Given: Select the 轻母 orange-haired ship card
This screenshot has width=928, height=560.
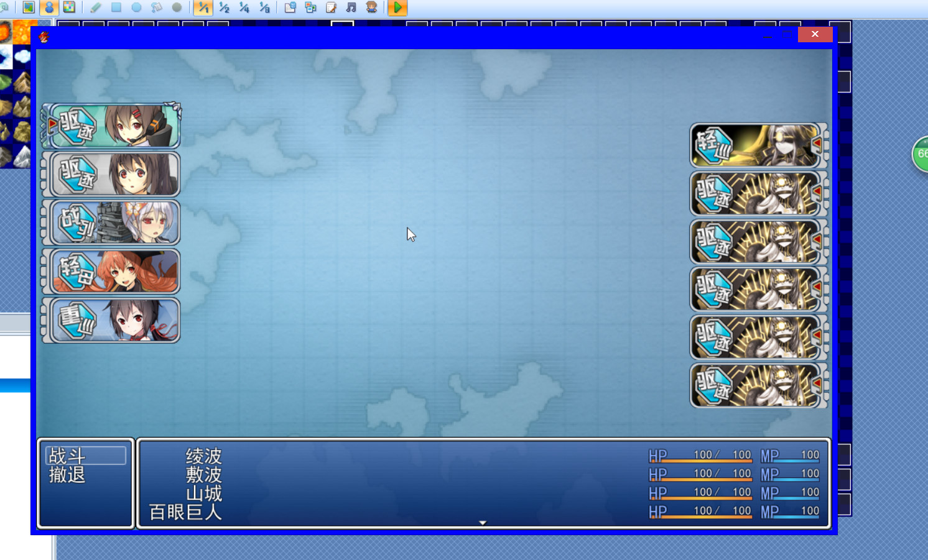Looking at the screenshot, I should click(111, 272).
